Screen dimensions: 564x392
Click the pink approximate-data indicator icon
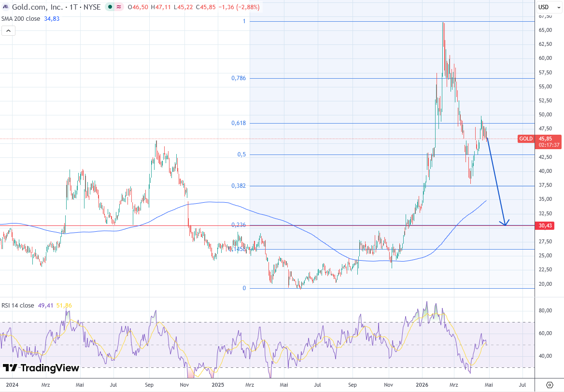tap(118, 7)
